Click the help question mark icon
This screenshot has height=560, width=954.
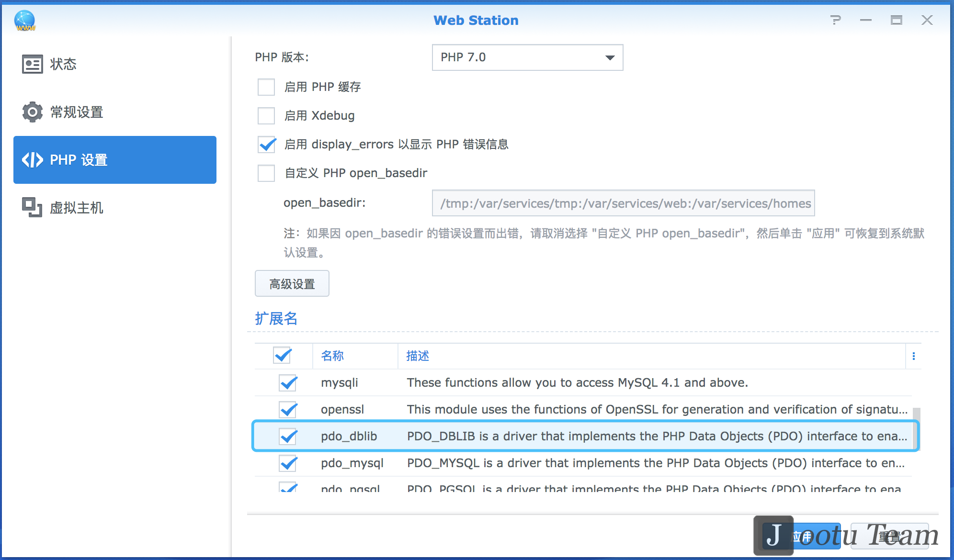pos(836,20)
